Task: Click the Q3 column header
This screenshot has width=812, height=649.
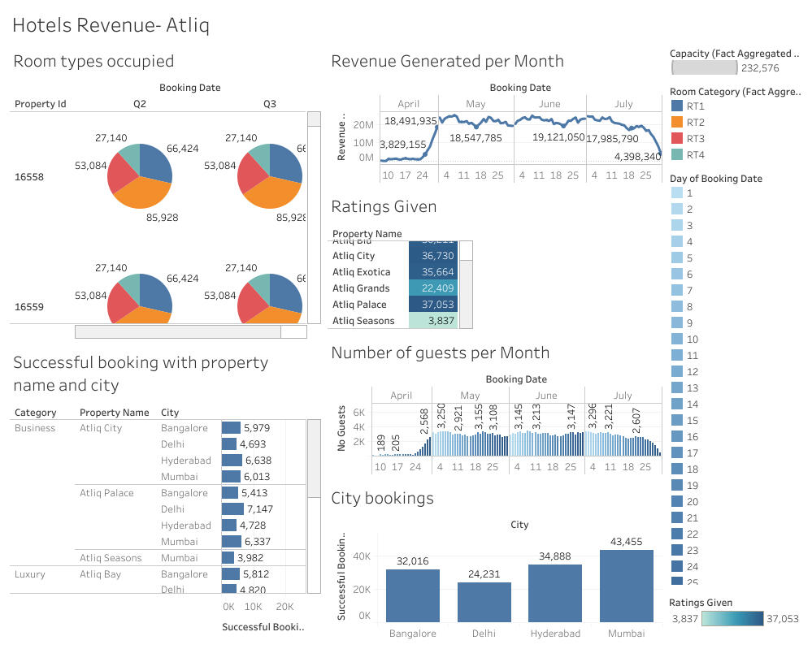Action: 270,104
